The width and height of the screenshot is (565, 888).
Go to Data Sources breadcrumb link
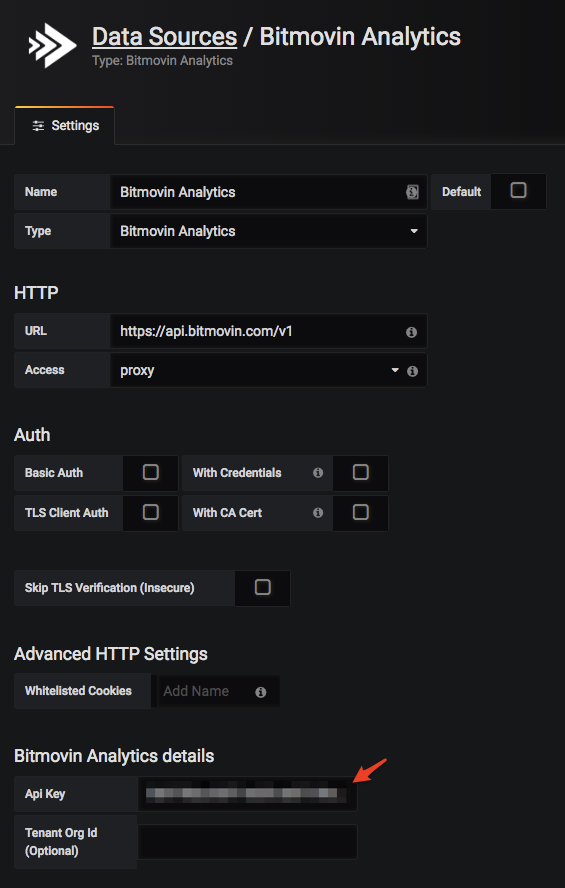pyautogui.click(x=164, y=37)
